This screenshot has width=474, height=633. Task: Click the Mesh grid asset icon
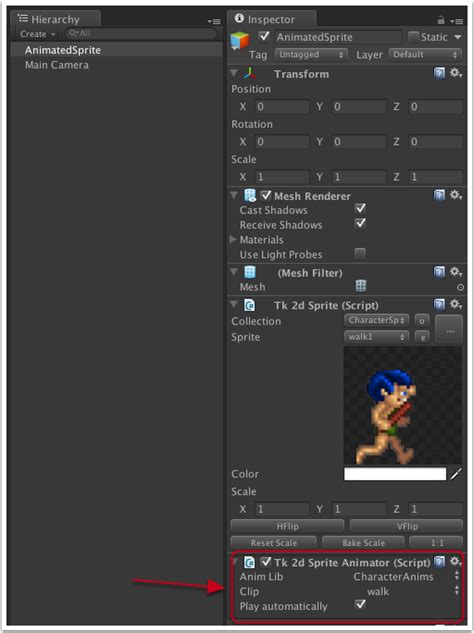(361, 286)
